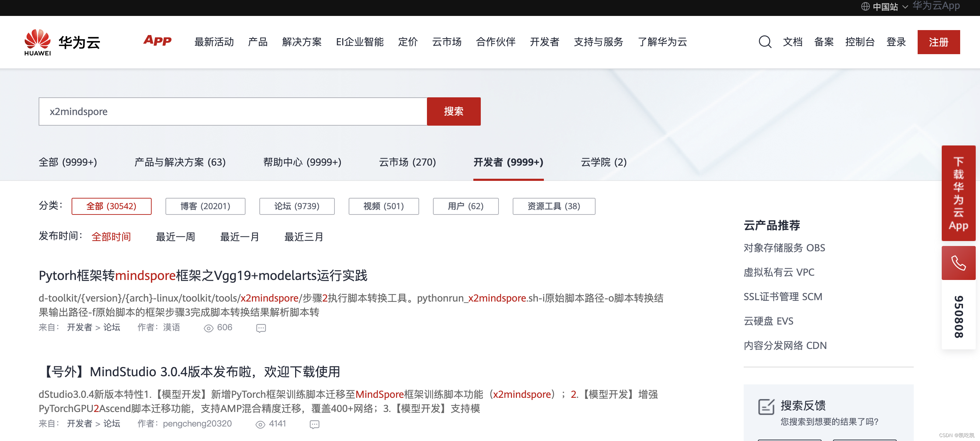Click the red phone contact icon

pos(958,263)
